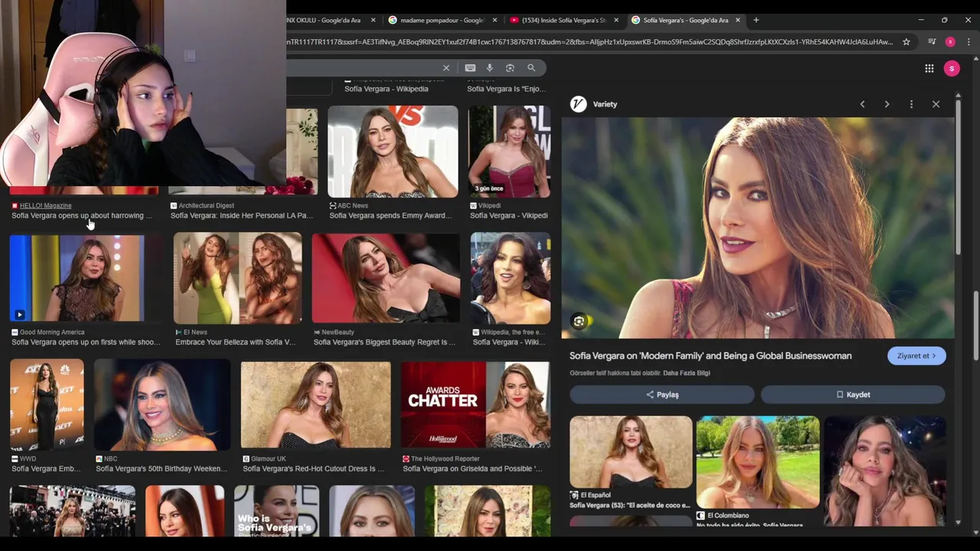Viewport: 980px width, 551px height.
Task: Open the Chrome three-dot menu
Action: click(969, 42)
